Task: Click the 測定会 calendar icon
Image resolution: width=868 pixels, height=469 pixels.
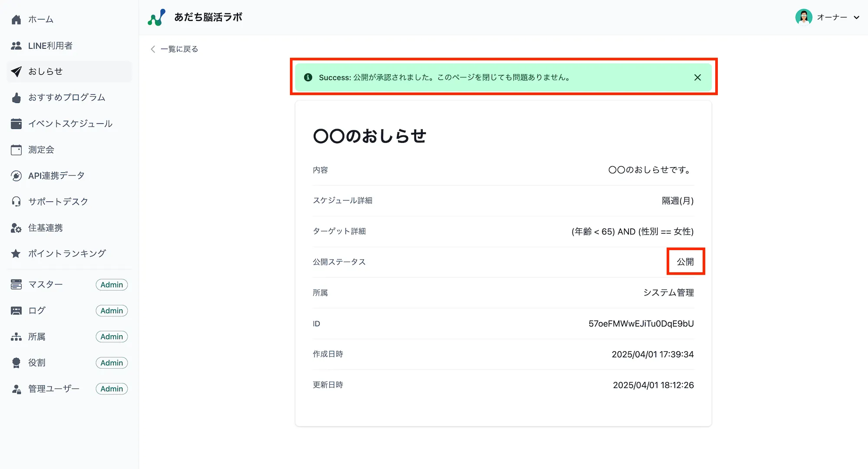Action: [16, 149]
